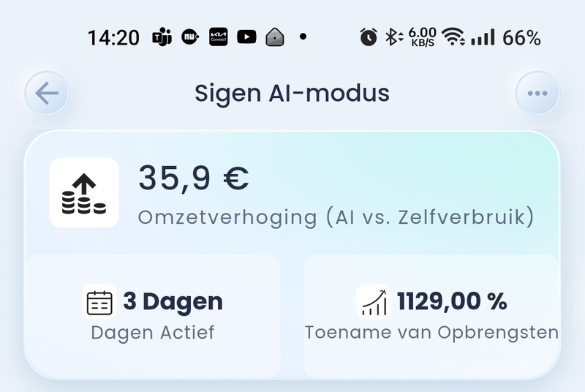This screenshot has width=585, height=392.
Task: Tap the growth chart icon
Action: pos(373,301)
